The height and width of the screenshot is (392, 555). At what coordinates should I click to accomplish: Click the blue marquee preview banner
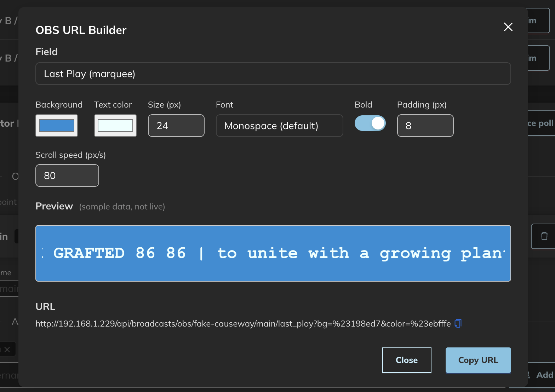tap(273, 253)
